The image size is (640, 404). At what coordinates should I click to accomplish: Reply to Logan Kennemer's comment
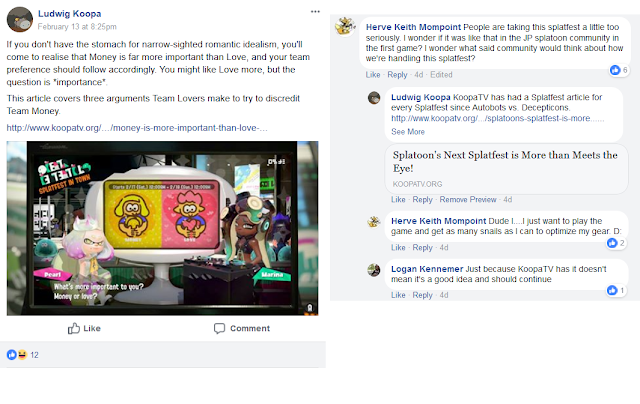(422, 295)
